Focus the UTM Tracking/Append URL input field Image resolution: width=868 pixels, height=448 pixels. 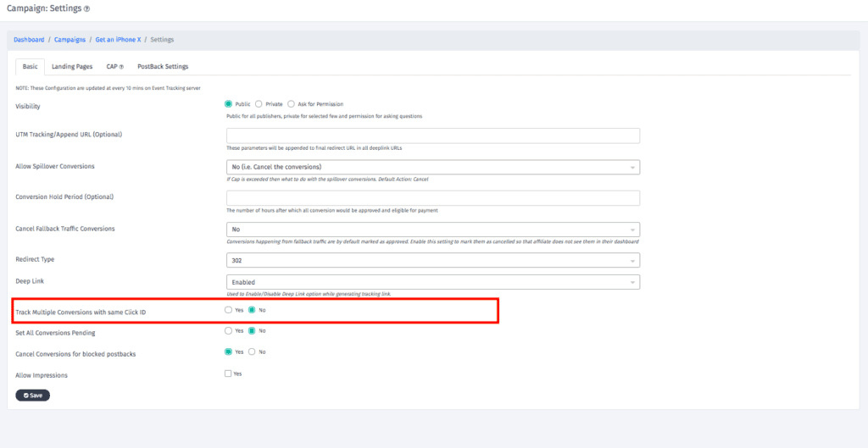pyautogui.click(x=432, y=136)
